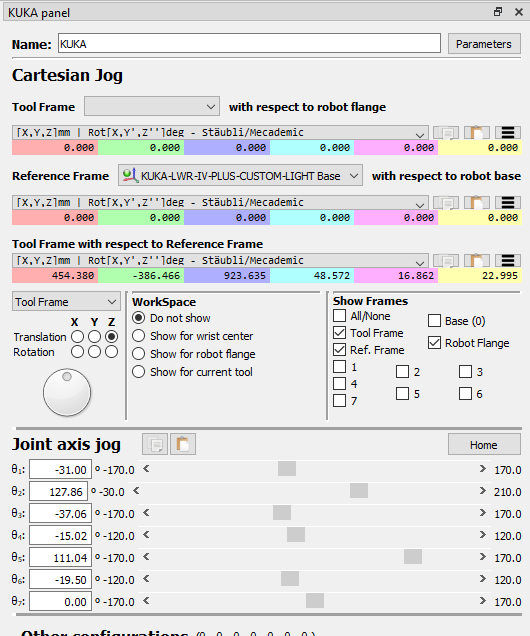Click the Parameters button

point(484,44)
